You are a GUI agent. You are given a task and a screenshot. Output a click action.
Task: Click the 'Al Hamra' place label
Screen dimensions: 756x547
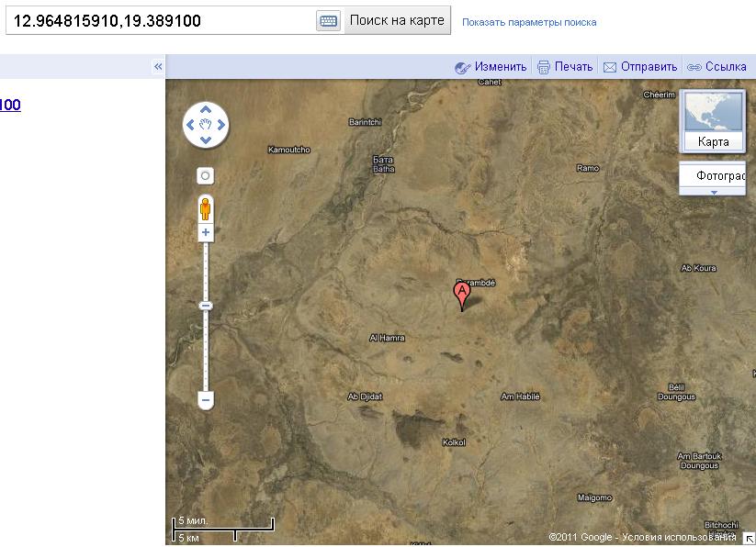[x=387, y=338]
